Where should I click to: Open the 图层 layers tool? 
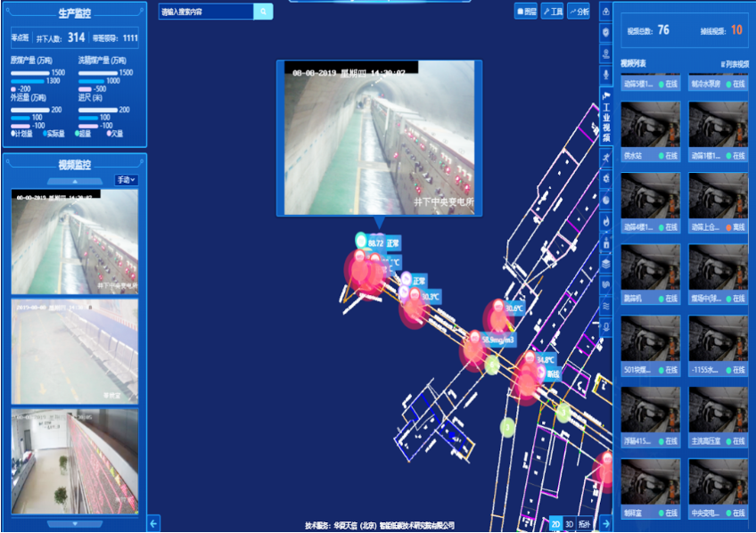[525, 12]
